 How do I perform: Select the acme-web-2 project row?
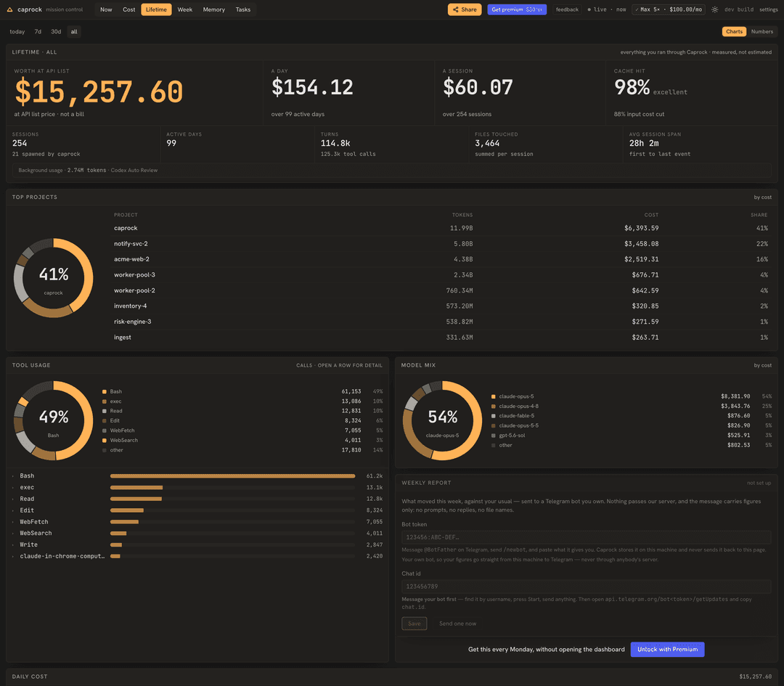tap(441, 259)
